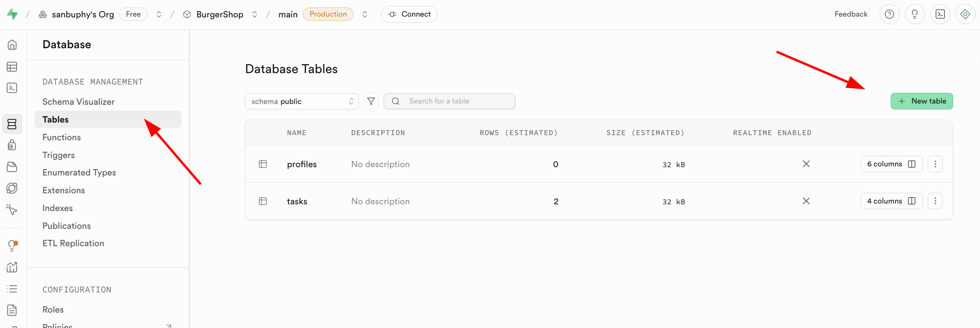Open Advisors lightbulb icon in top bar

point(914,14)
